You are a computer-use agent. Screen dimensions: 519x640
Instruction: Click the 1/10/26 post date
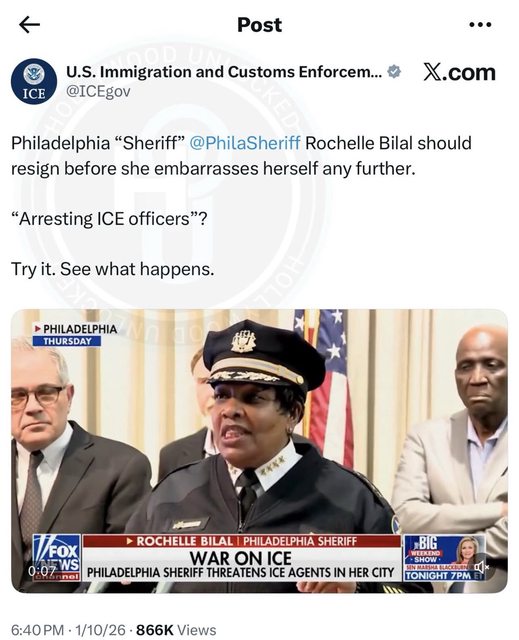tap(100, 629)
